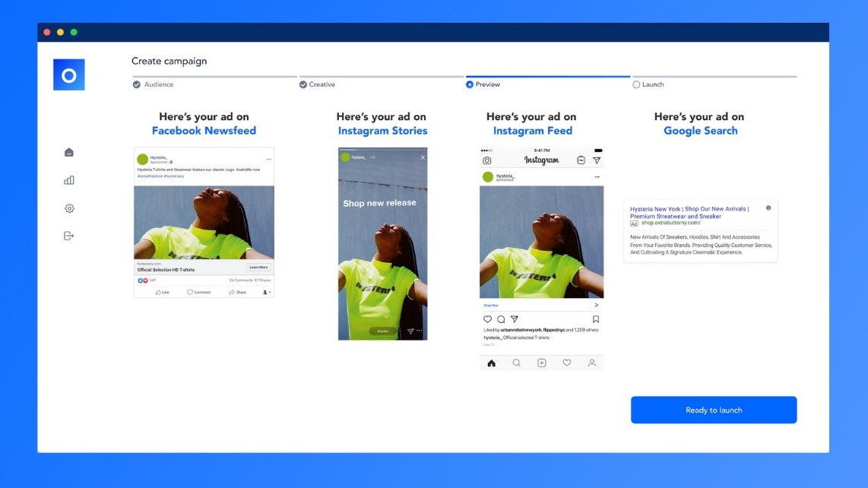
Task: Click the Audience step checkmark
Action: tap(137, 84)
